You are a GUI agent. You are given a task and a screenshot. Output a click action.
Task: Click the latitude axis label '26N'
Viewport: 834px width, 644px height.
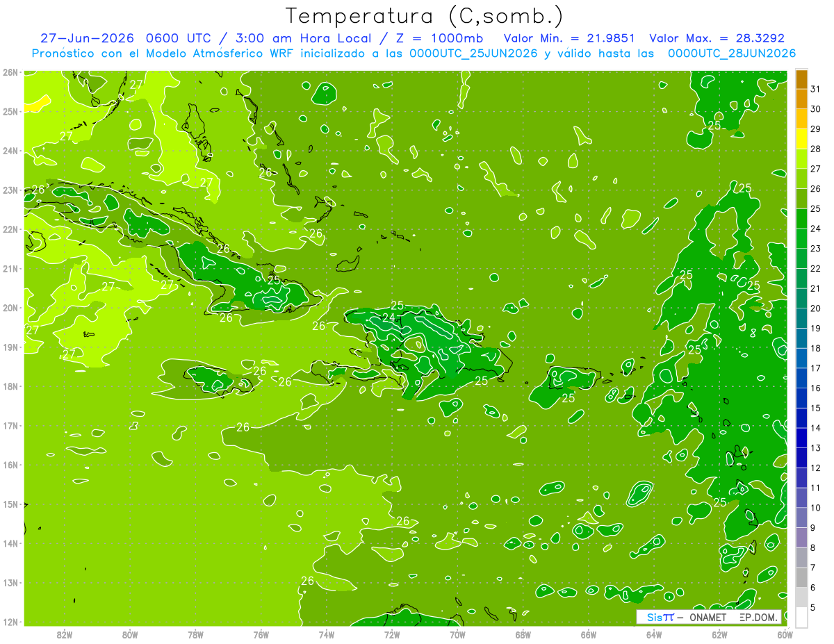point(10,72)
